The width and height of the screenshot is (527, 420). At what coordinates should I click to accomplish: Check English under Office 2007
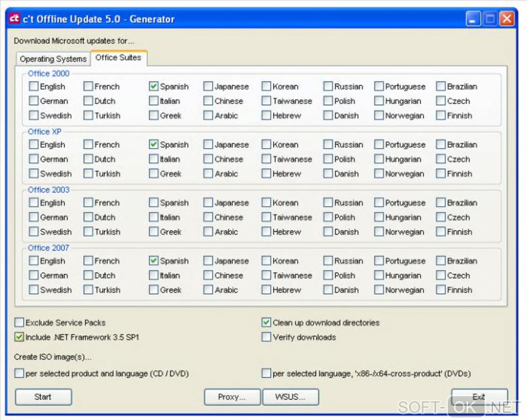point(34,261)
